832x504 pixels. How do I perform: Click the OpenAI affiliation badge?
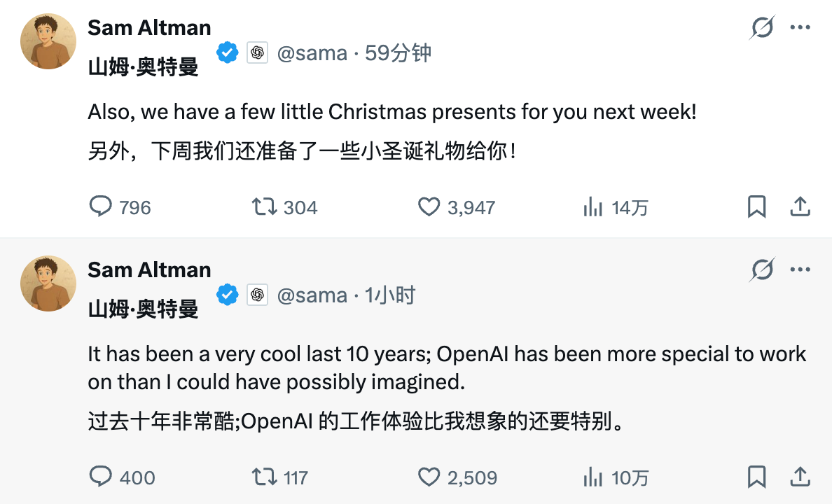coord(258,50)
